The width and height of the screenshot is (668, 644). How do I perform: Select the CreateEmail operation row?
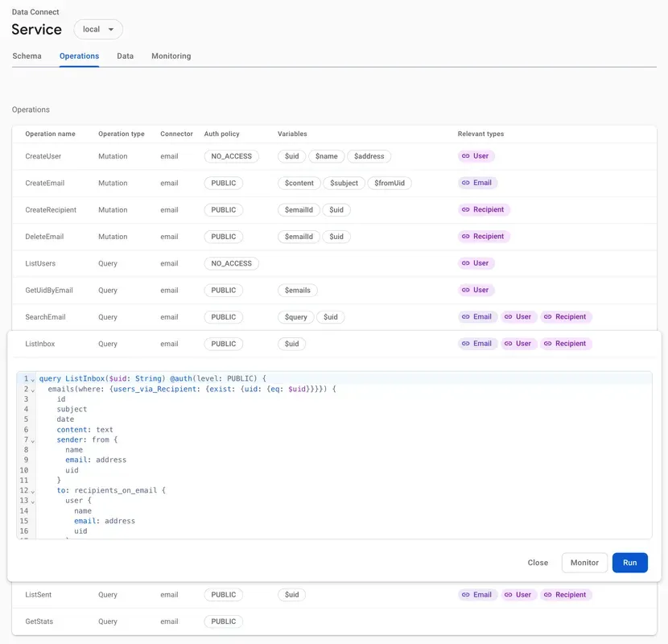click(334, 184)
